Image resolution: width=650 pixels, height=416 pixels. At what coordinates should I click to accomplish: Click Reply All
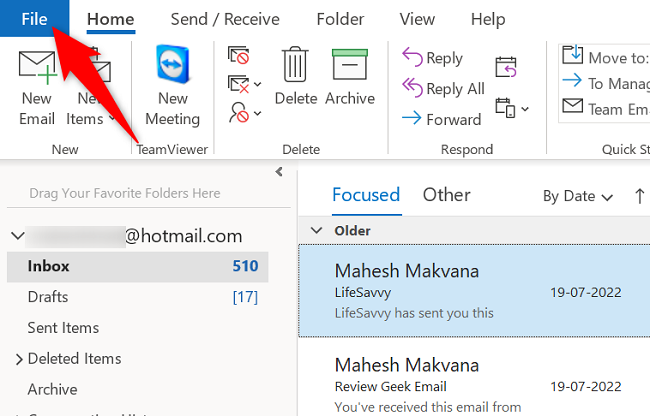[443, 88]
